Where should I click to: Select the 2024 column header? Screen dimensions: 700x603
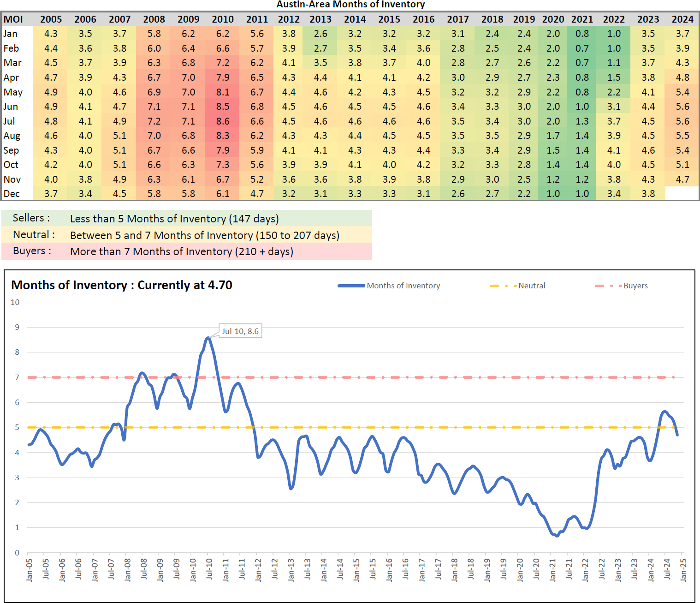(682, 19)
